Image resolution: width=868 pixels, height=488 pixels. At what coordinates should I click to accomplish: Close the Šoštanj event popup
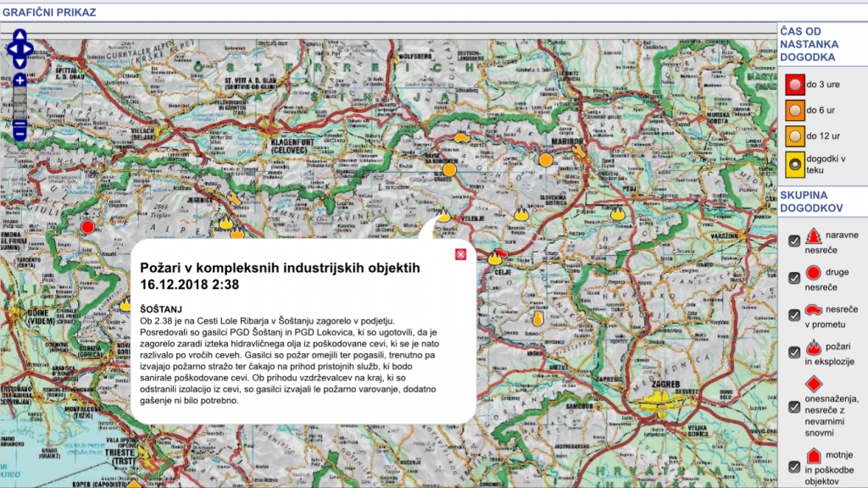pos(460,254)
